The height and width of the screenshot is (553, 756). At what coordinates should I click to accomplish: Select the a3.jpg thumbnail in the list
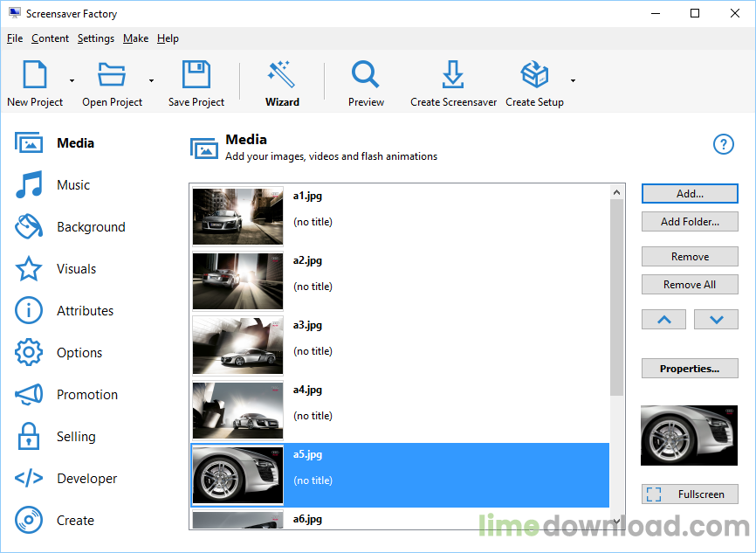coord(237,345)
